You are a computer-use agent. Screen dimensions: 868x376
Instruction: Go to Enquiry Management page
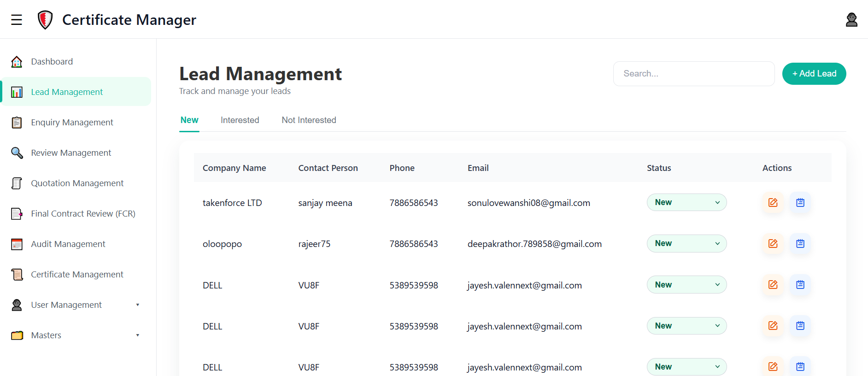pyautogui.click(x=72, y=123)
